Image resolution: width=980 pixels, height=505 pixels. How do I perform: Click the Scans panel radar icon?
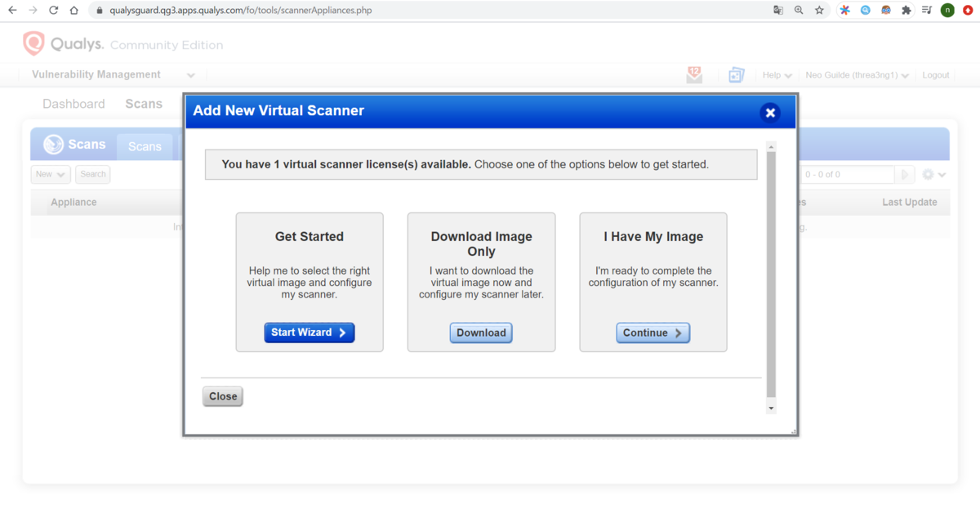[x=54, y=145]
